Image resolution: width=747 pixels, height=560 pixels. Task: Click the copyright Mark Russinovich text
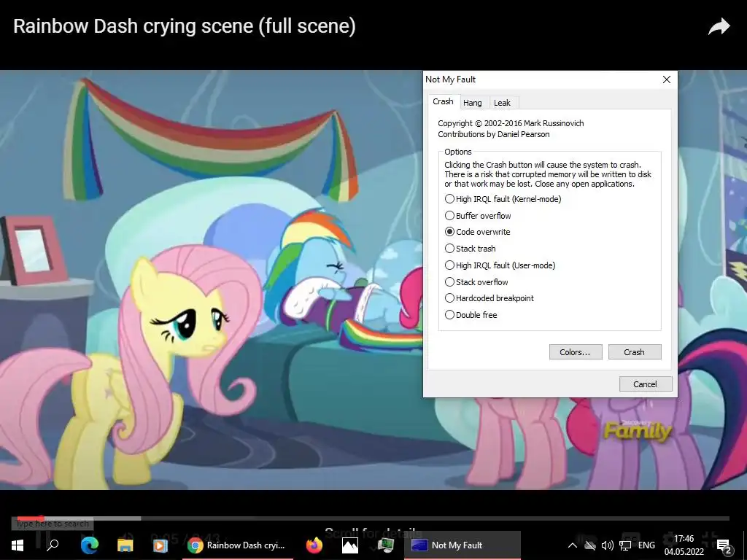511,123
